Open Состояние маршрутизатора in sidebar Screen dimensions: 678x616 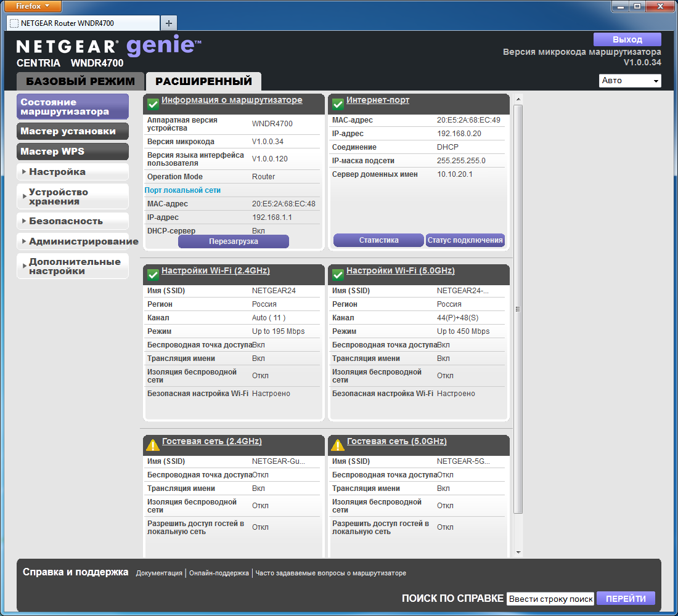(73, 107)
